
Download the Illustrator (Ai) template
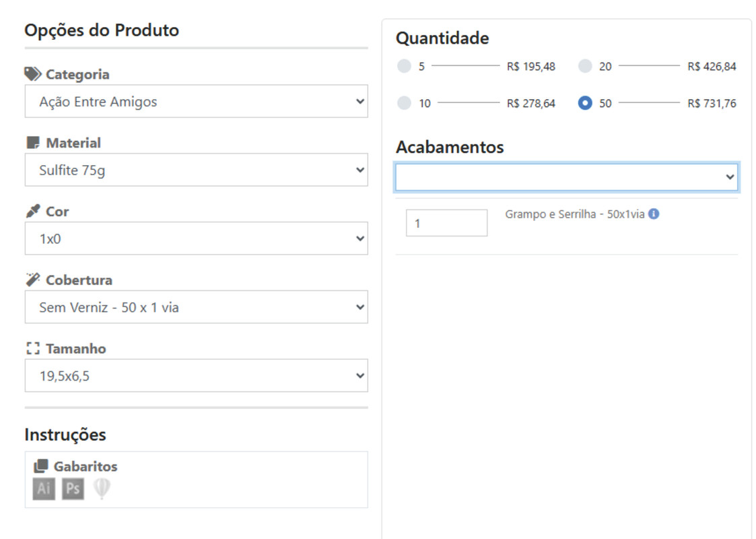pos(44,488)
